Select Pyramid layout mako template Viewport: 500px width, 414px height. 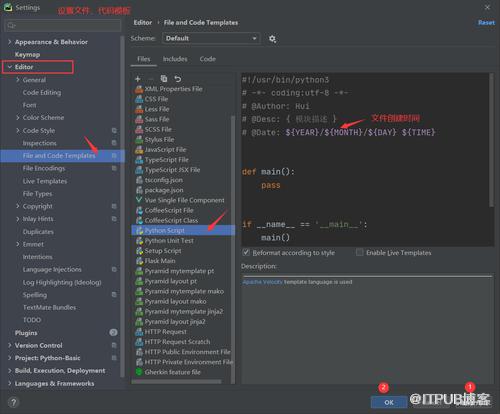(175, 301)
